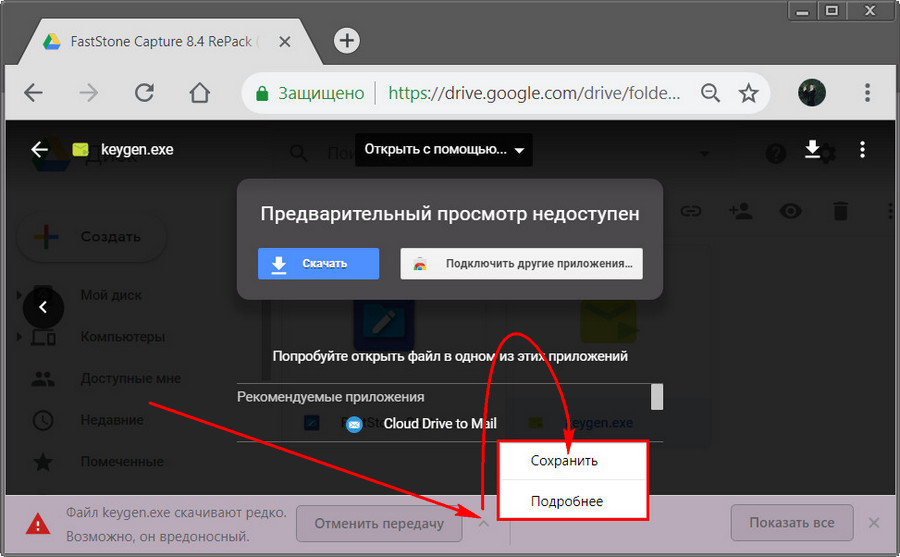900x557 pixels.
Task: Click the share add-person icon
Action: pos(741,211)
